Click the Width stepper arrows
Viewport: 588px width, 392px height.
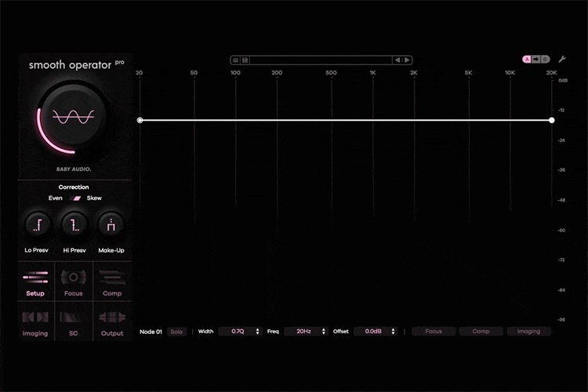(x=258, y=331)
